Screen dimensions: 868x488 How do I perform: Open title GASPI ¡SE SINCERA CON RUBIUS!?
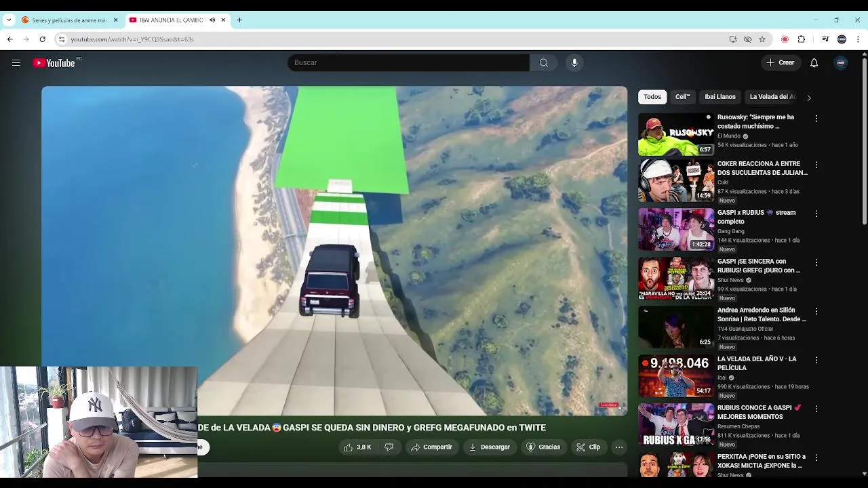coord(759,266)
